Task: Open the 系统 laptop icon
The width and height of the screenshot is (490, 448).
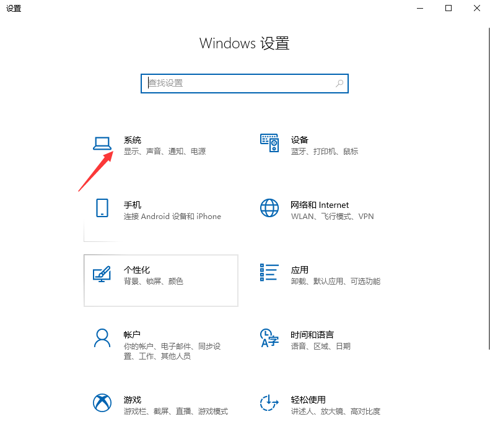Action: point(102,144)
